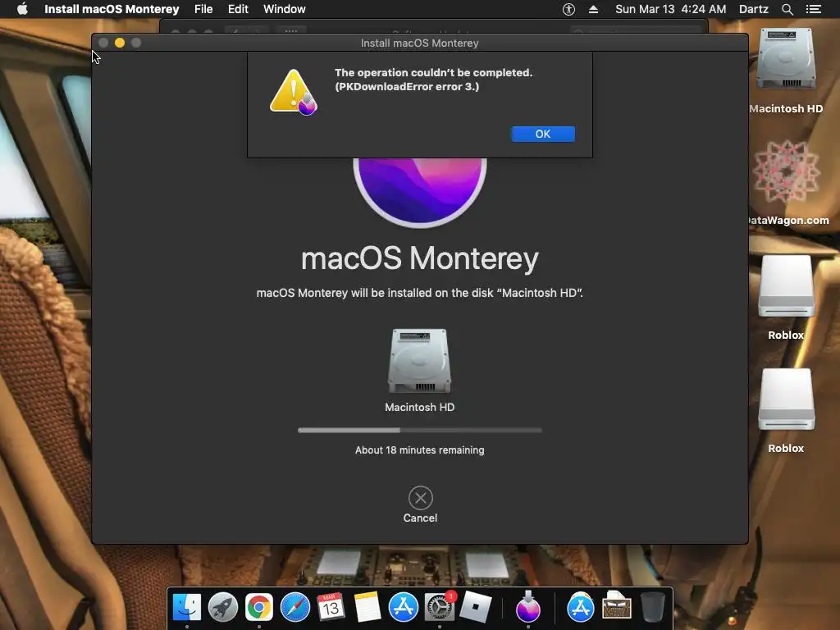Open Roblox from the Dock
The image size is (840, 630).
(475, 608)
